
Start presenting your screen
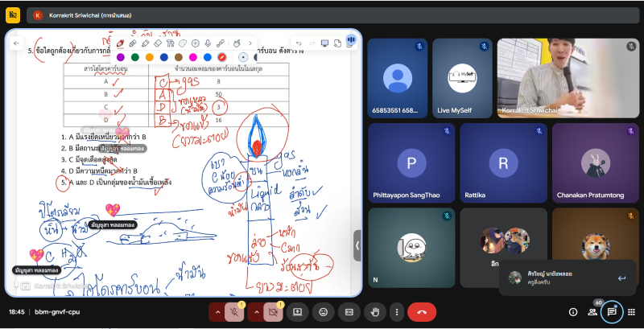click(298, 311)
